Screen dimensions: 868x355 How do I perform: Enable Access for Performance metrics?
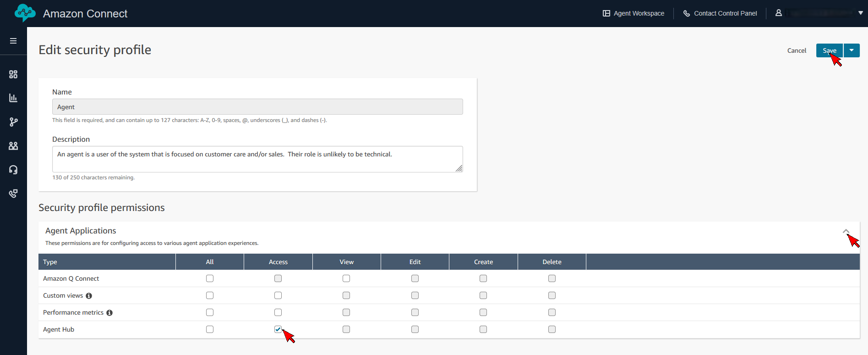pyautogui.click(x=278, y=312)
